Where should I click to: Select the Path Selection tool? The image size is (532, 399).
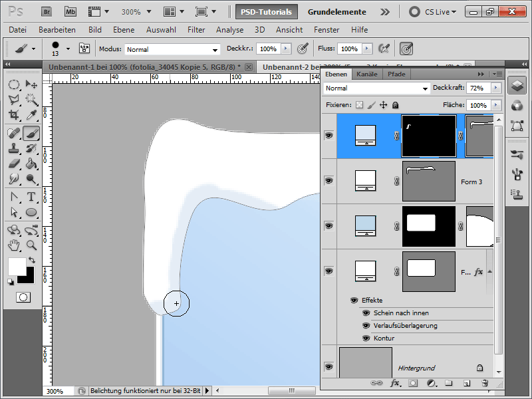pyautogui.click(x=14, y=212)
